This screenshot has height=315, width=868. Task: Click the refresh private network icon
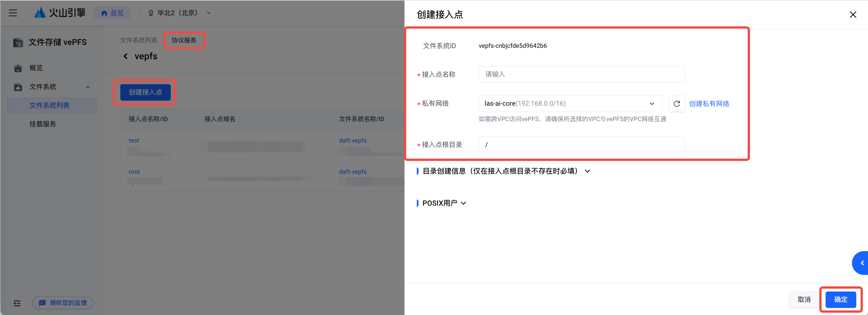click(676, 104)
